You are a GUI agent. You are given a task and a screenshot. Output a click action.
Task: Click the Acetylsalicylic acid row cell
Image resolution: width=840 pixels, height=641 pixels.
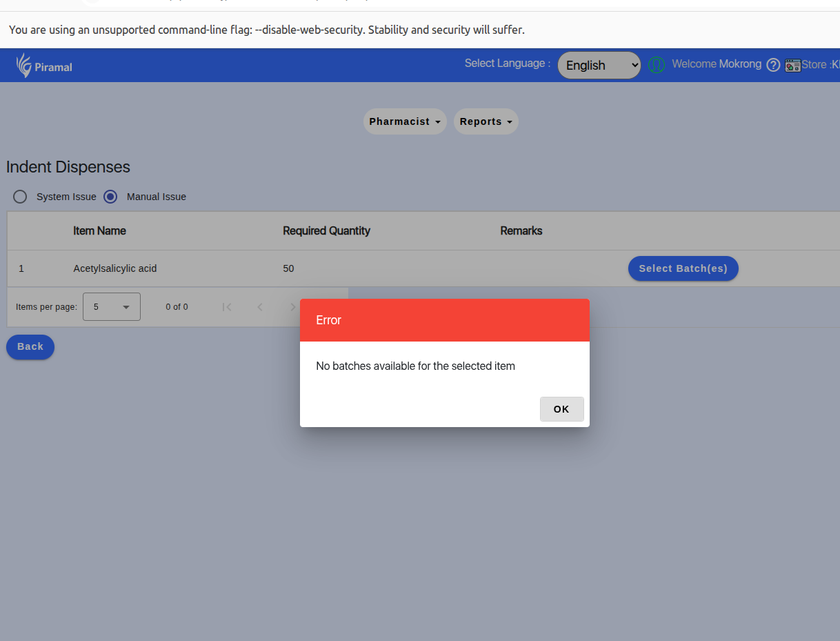[115, 268]
